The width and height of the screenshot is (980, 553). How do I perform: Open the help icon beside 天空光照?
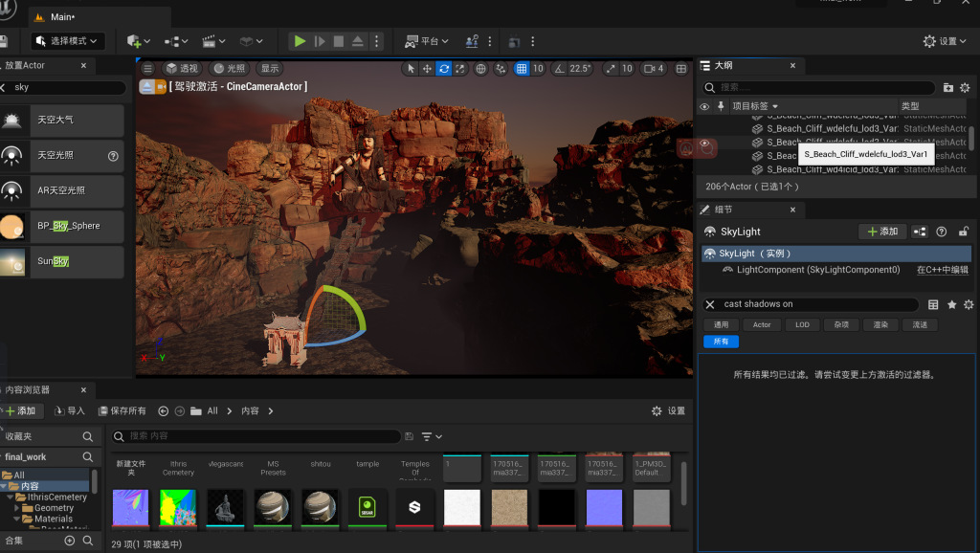(x=113, y=156)
